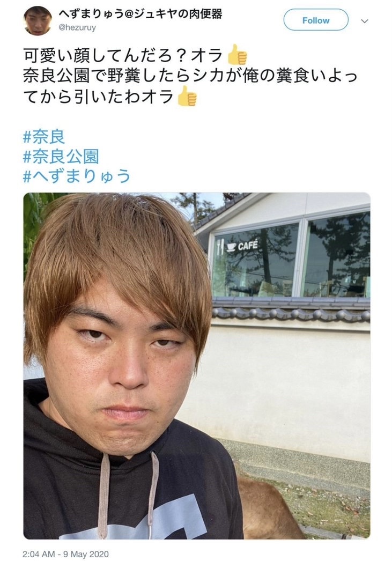The height and width of the screenshot is (561, 392).
Task: Click the @hezuruy handle
Action: pos(77,27)
